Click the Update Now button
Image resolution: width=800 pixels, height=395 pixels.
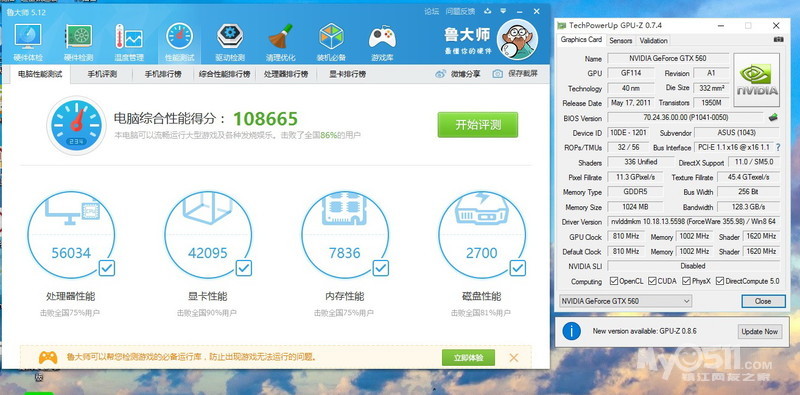pyautogui.click(x=759, y=331)
